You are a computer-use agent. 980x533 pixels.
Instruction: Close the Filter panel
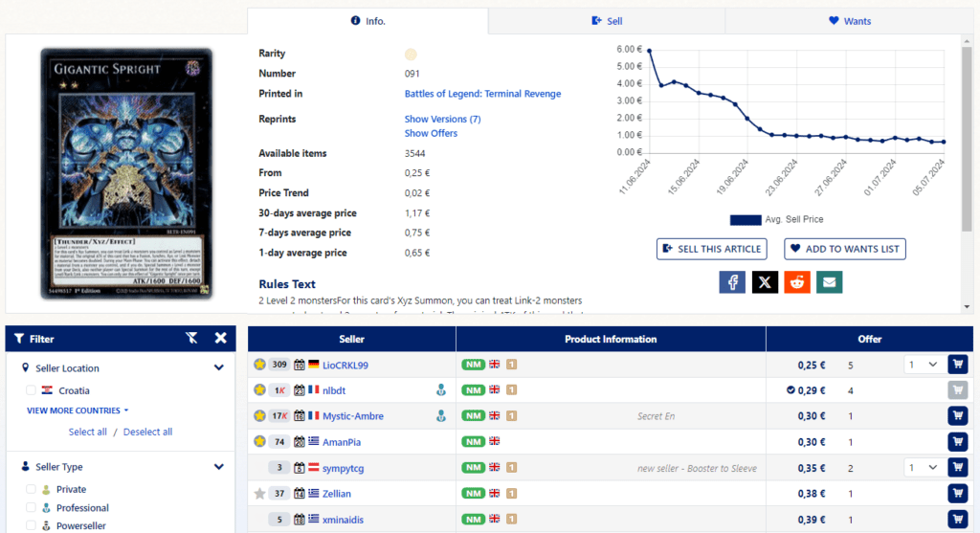pyautogui.click(x=221, y=338)
